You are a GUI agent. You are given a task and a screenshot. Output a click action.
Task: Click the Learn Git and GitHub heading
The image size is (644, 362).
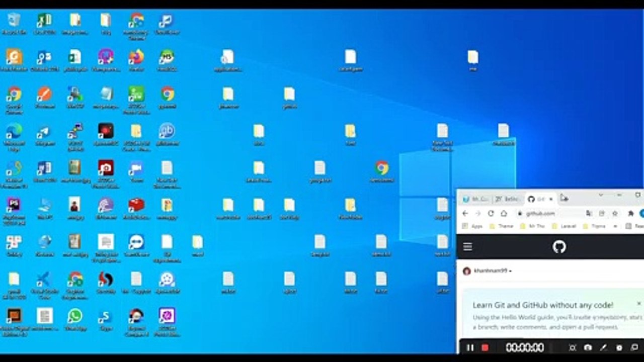click(x=543, y=305)
